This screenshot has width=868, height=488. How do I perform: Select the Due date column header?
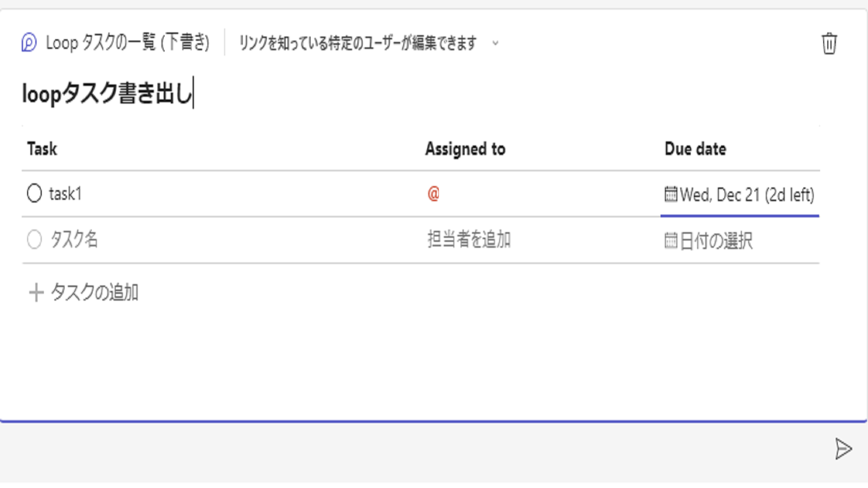696,148
